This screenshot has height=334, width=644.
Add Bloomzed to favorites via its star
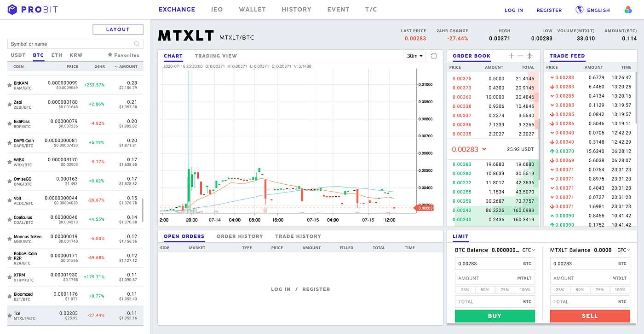pyautogui.click(x=10, y=297)
